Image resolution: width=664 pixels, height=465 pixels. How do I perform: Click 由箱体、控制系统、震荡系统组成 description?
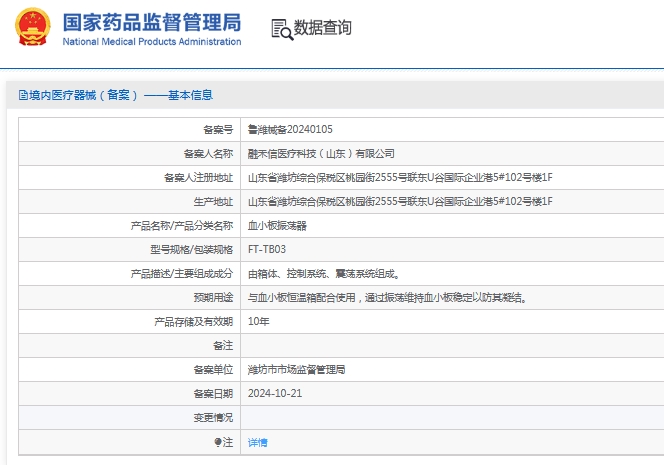click(324, 274)
